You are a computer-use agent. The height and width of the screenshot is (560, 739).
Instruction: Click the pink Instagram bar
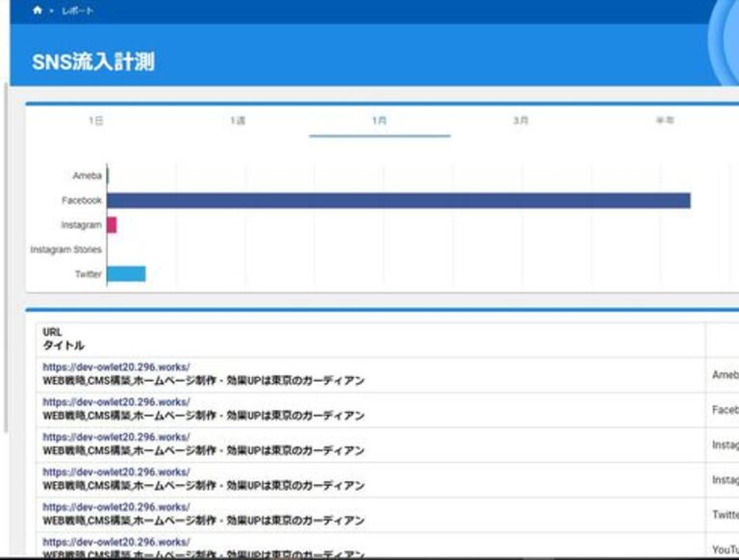pyautogui.click(x=112, y=225)
